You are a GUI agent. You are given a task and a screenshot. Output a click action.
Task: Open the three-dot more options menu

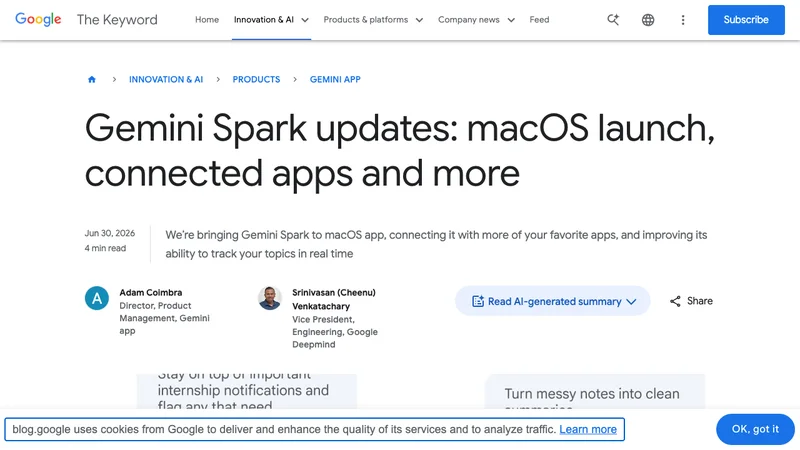683,20
